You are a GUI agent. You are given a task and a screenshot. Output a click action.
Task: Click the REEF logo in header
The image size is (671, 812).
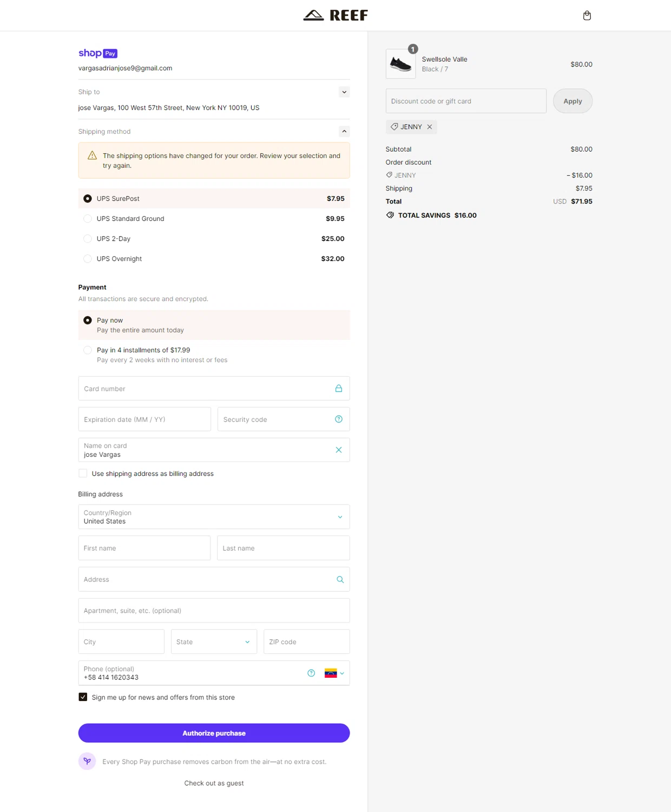click(335, 16)
